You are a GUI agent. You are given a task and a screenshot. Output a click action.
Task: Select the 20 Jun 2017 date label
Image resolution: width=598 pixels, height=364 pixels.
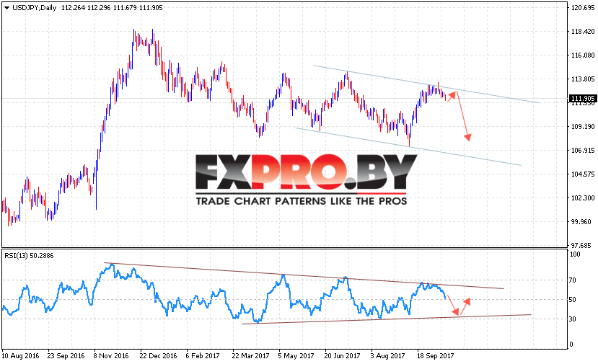pyautogui.click(x=342, y=356)
